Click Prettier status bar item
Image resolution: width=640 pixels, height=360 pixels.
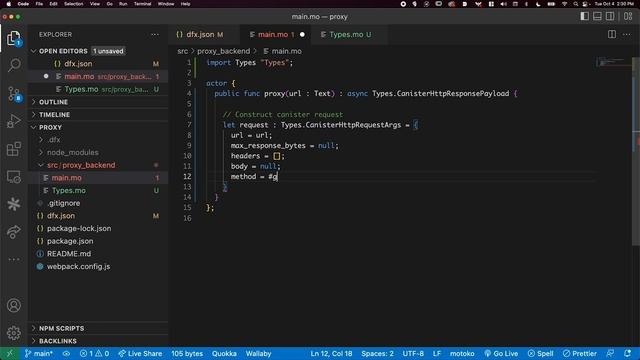[580, 353]
